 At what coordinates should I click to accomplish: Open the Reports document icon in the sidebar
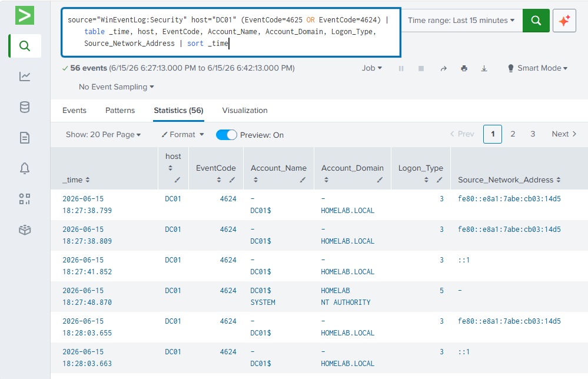pos(25,138)
